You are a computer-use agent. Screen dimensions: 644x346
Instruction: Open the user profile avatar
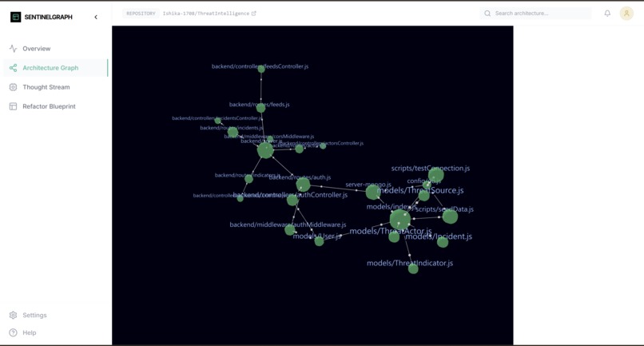626,14
